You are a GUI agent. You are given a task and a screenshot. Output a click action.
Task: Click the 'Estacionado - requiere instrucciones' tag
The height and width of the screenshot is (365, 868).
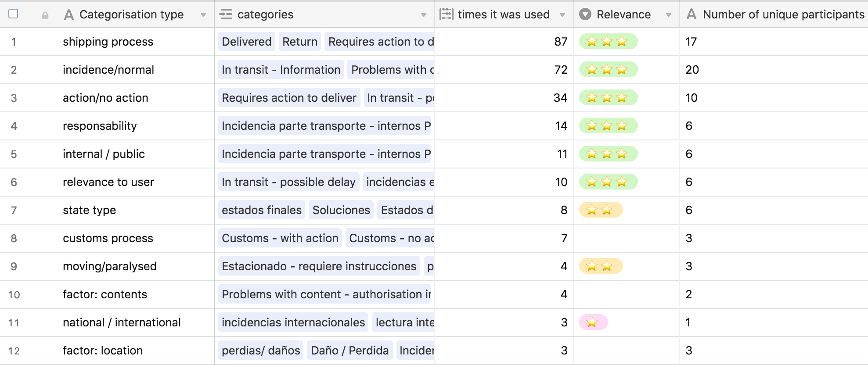click(319, 266)
